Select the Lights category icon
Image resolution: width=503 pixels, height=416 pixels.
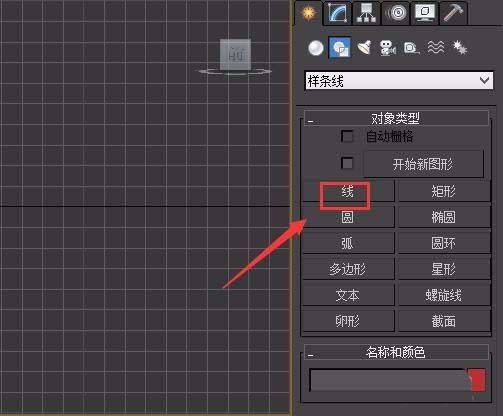[x=364, y=48]
